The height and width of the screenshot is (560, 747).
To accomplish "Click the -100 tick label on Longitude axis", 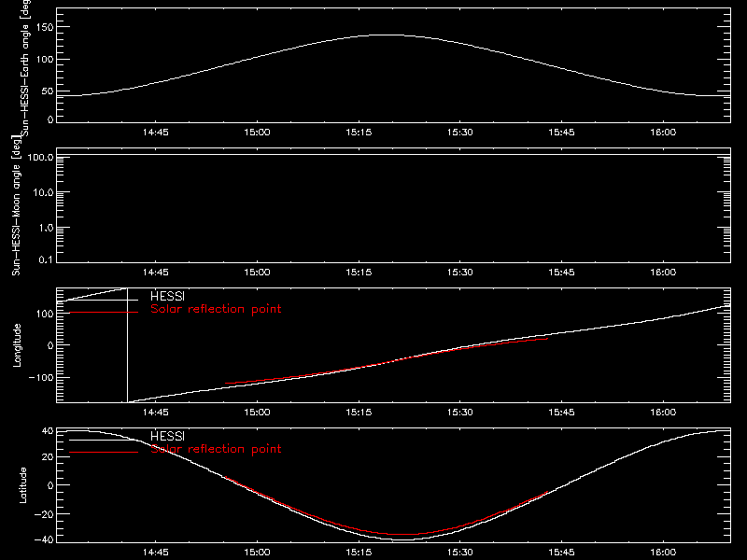I will tap(41, 377).
